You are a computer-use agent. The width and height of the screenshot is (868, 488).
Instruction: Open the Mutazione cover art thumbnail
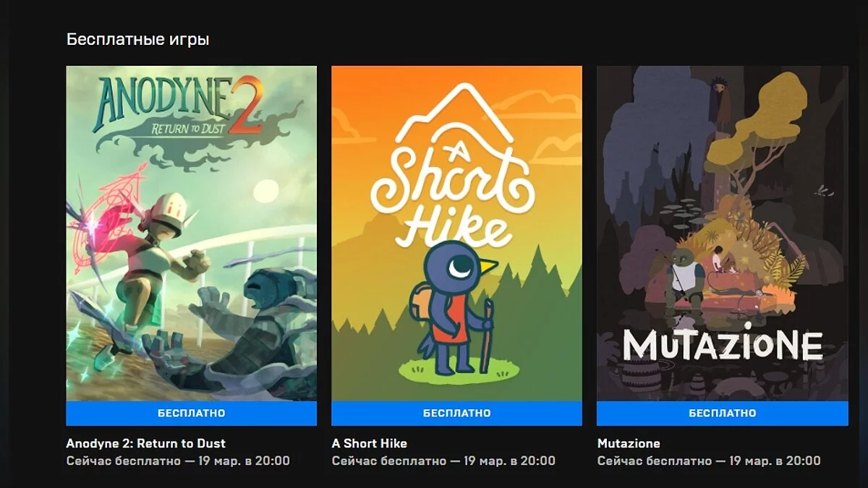(722, 234)
